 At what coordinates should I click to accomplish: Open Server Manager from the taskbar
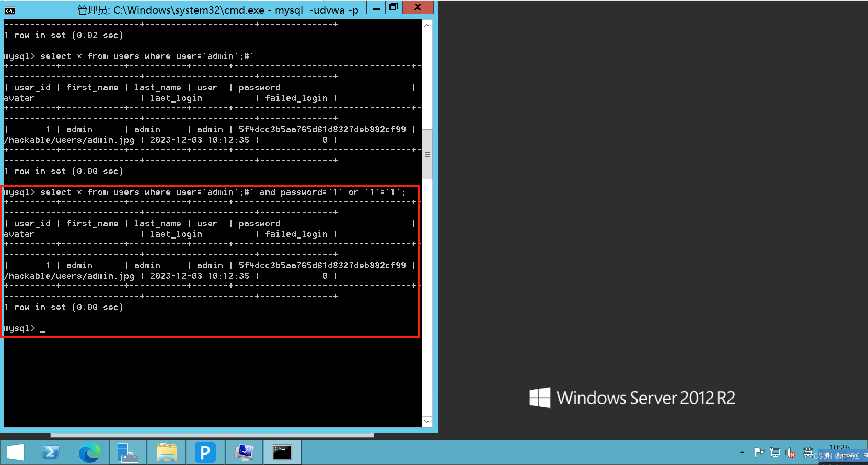point(128,452)
